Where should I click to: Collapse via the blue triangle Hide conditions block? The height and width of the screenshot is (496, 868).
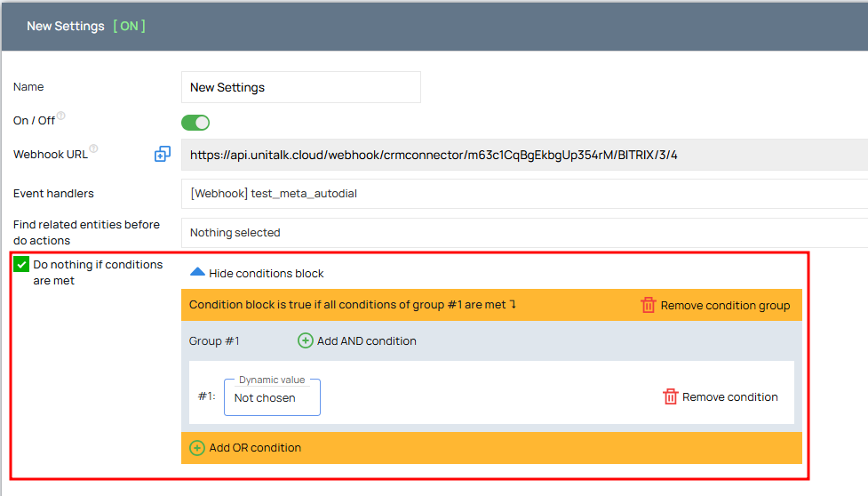(197, 271)
